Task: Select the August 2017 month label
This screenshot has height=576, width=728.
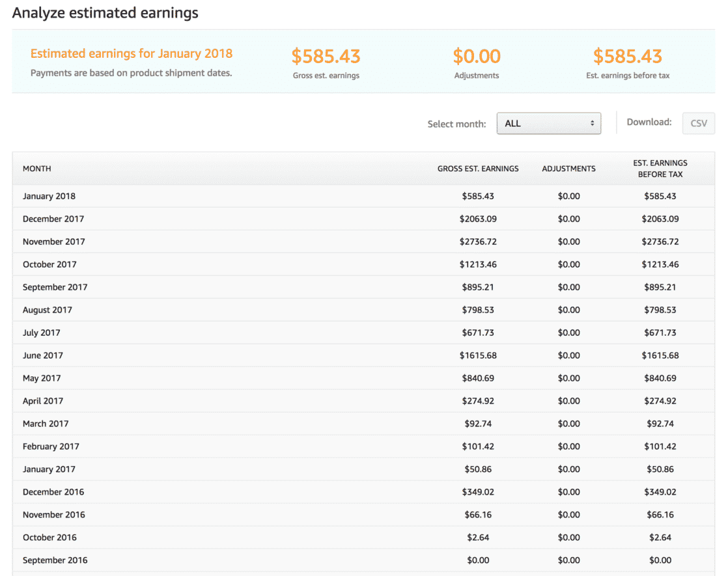Action: (x=48, y=310)
